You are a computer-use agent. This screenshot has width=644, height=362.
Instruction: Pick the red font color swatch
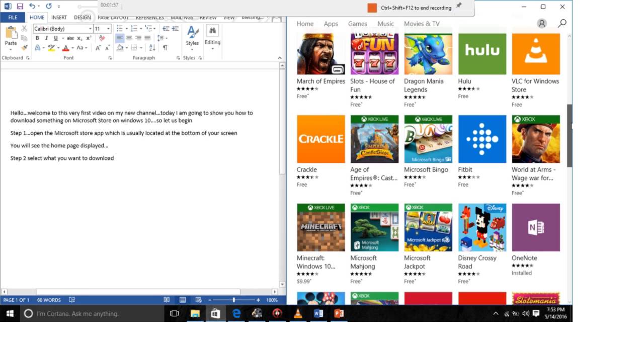tap(65, 48)
